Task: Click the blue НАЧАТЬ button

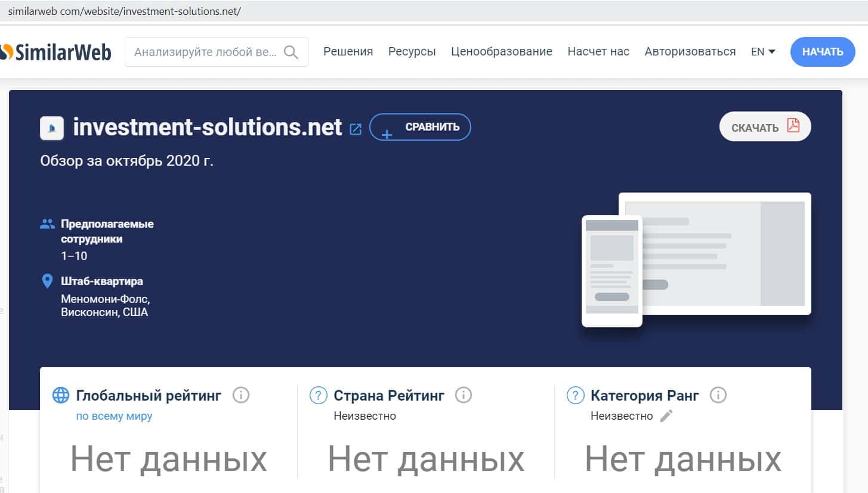Action: point(823,52)
